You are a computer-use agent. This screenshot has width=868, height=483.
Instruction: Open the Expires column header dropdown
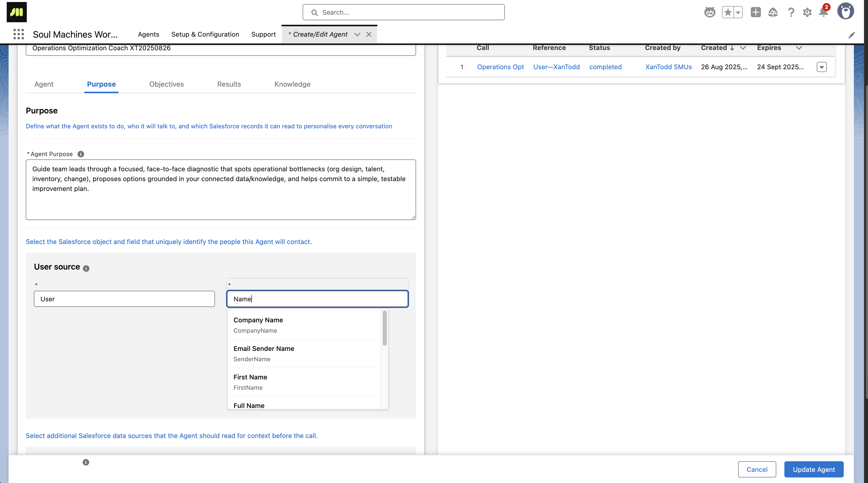point(799,48)
